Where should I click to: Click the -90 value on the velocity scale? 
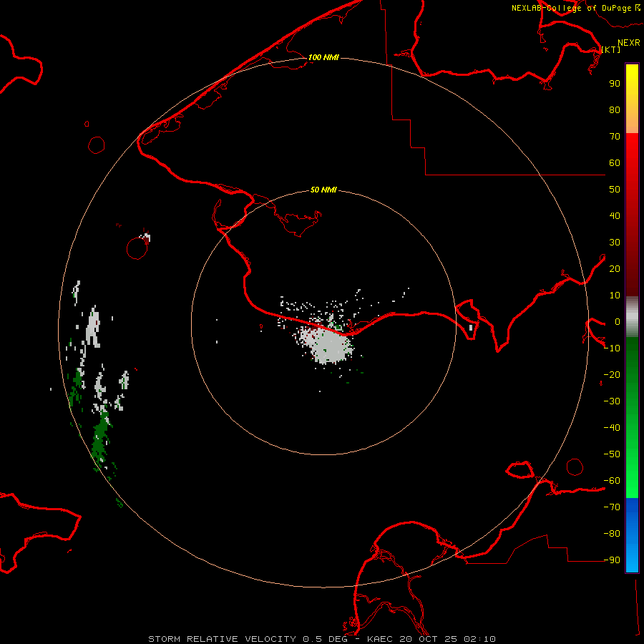point(612,560)
